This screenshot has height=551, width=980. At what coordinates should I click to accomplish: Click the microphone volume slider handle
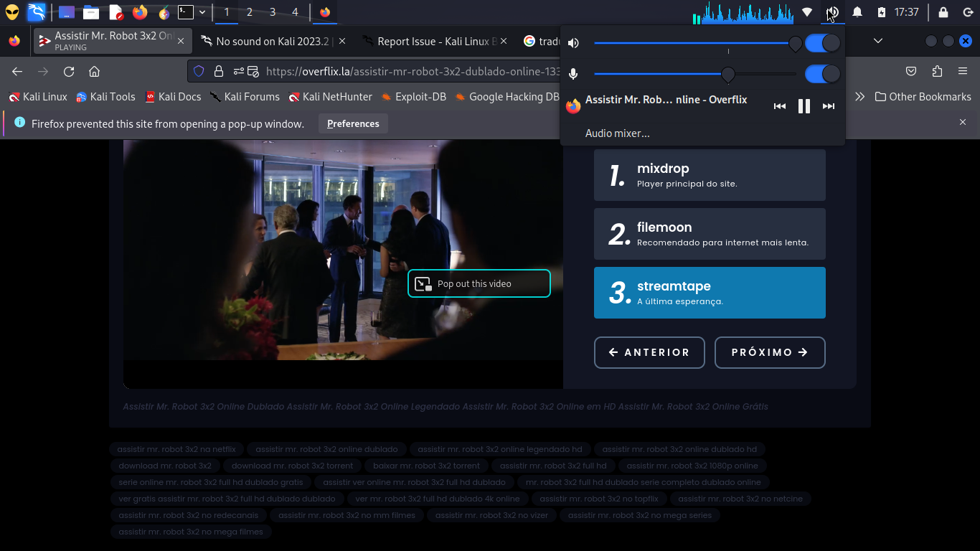coord(728,74)
